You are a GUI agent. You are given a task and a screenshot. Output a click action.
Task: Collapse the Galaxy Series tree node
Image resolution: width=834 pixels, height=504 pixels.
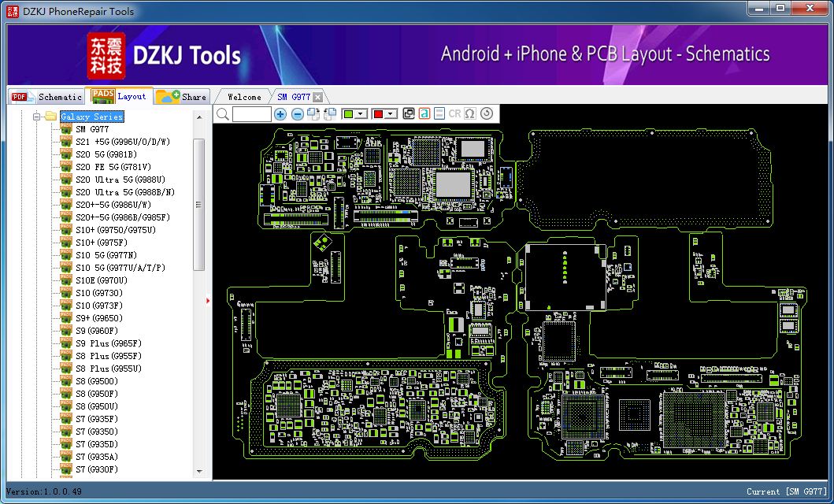37,117
